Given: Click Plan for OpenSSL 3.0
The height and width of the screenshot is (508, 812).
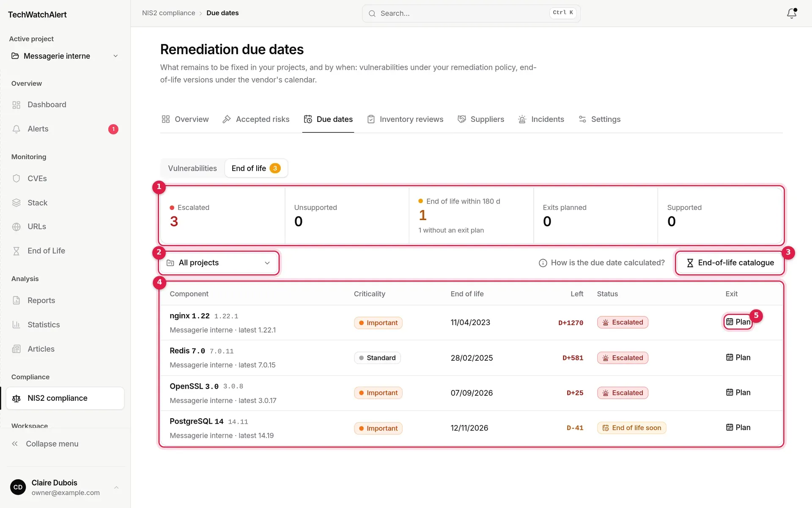Looking at the screenshot, I should [x=738, y=393].
